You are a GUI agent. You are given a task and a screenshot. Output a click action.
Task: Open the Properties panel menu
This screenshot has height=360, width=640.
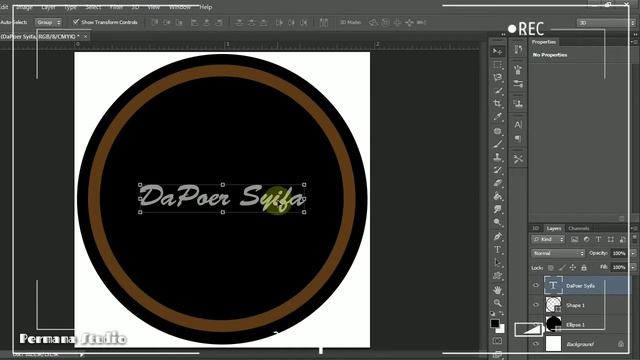pyautogui.click(x=634, y=42)
